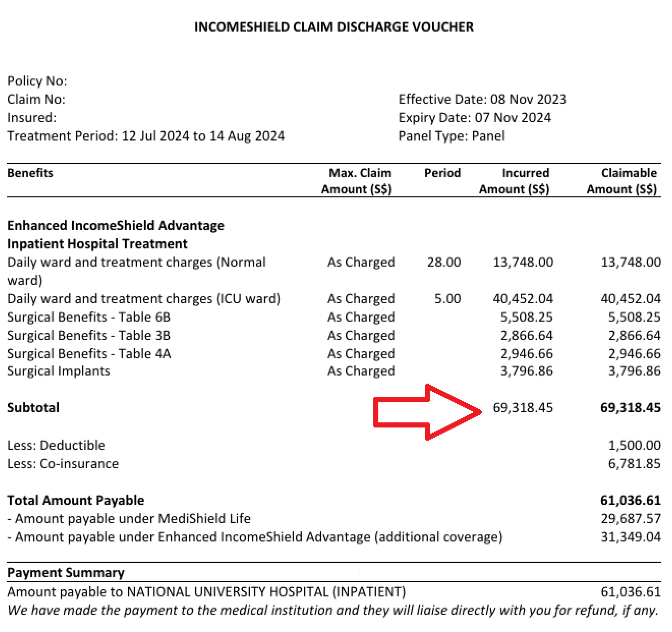Click Daily ward charges (Normal ward) row label
Viewport: 672px width, 632px height.
pos(136,271)
